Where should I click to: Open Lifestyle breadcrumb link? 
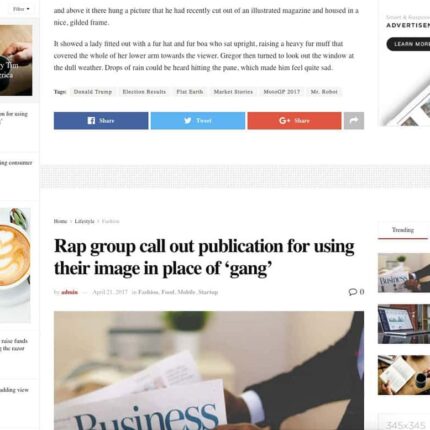click(84, 221)
